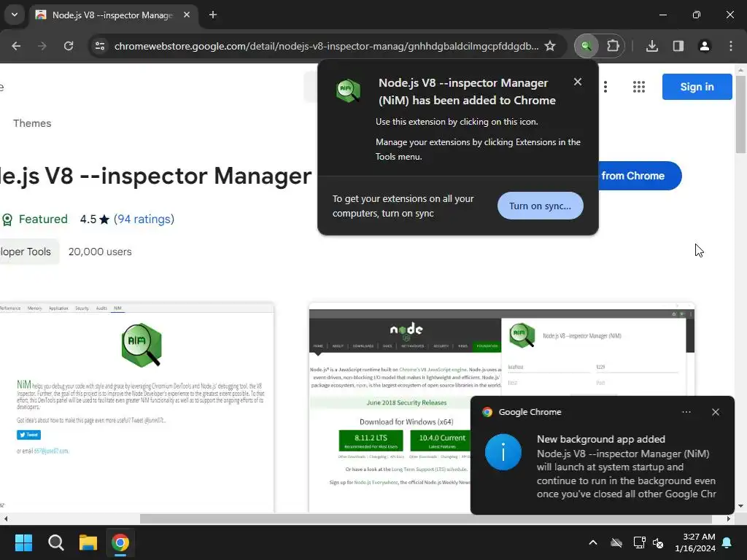Show hidden system tray icons
The width and height of the screenshot is (747, 560).
(x=593, y=542)
